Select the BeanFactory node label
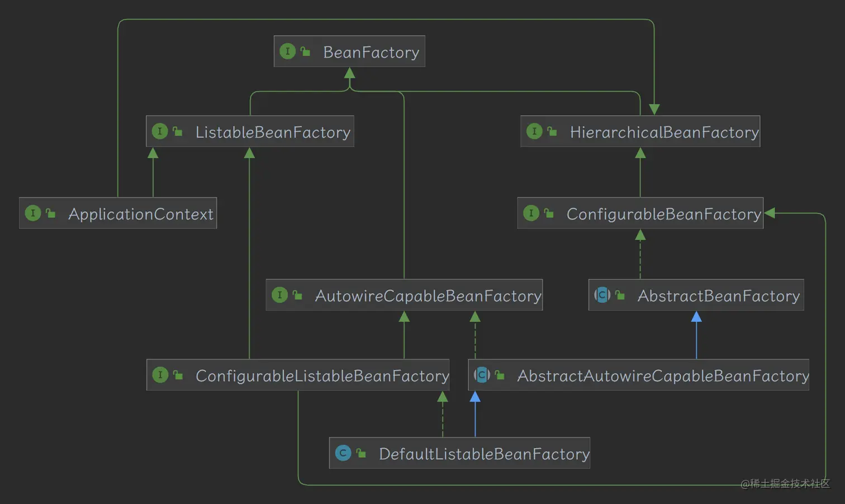 click(371, 52)
